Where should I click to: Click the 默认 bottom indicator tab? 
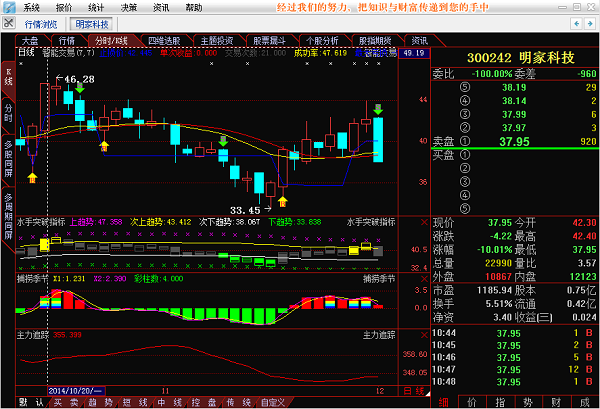tap(32, 402)
